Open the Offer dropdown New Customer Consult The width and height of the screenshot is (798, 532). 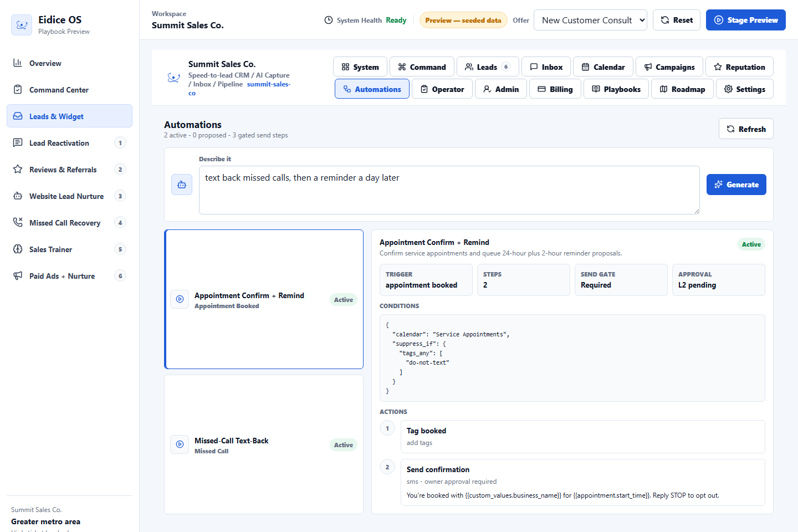pos(590,20)
